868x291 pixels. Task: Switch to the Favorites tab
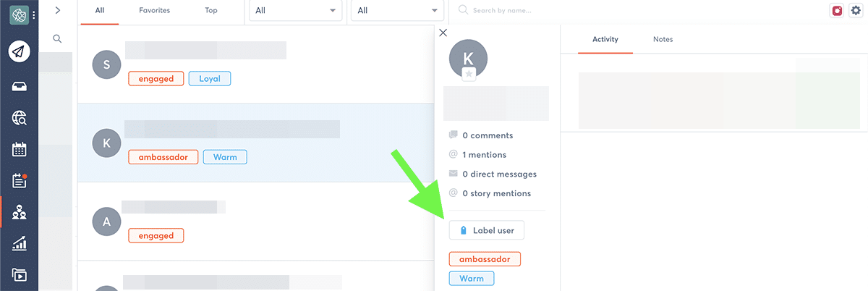click(x=155, y=11)
